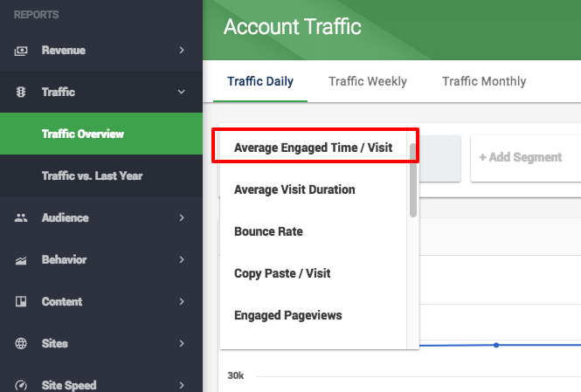Select Engaged Pageviews from the list

point(313,315)
